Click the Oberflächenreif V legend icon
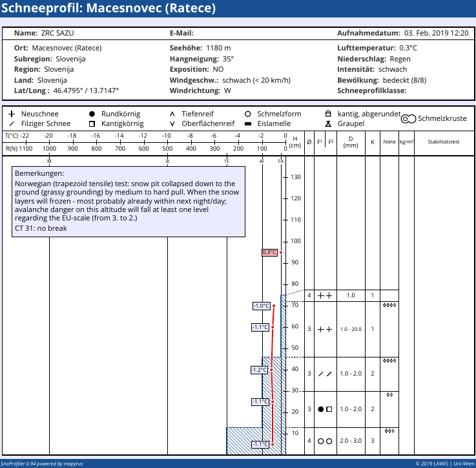This screenshot has height=468, width=476. coord(172,123)
